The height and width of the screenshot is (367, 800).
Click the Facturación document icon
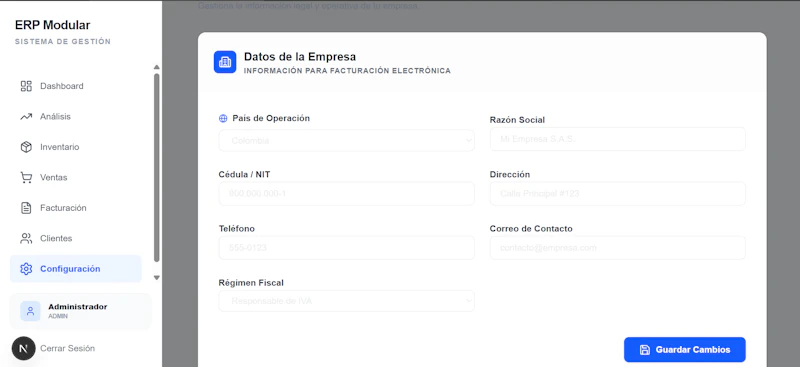click(26, 208)
